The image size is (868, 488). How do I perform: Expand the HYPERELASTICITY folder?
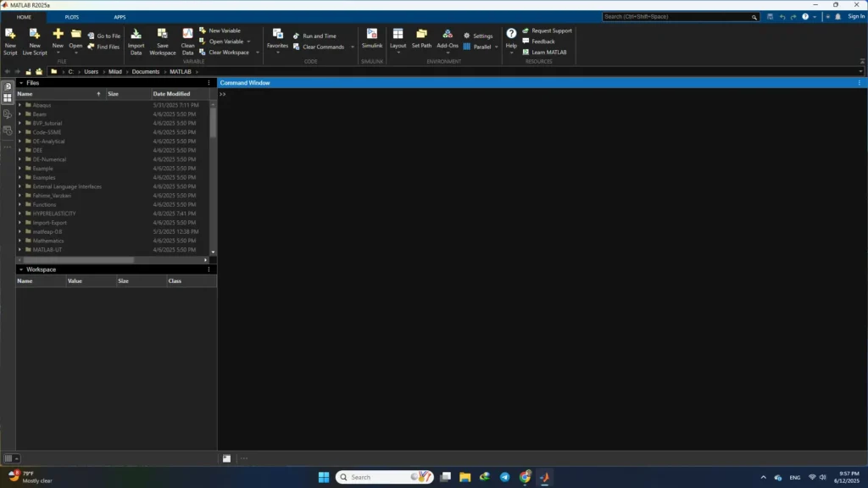[20, 213]
